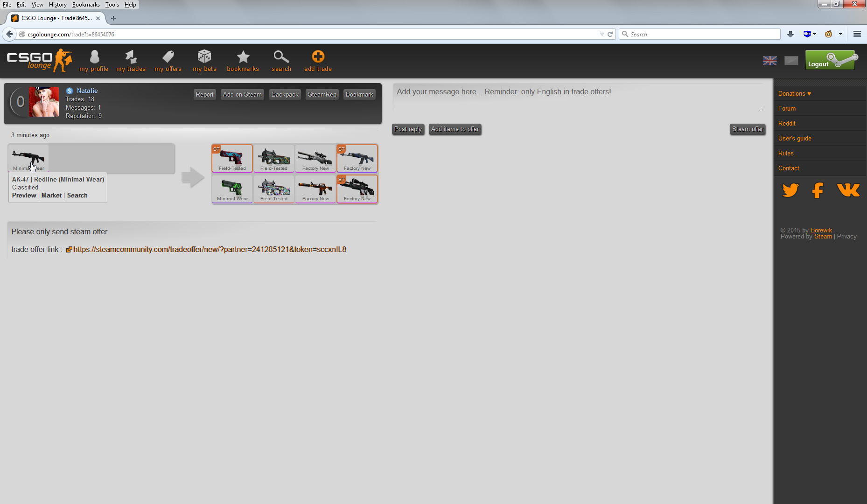Open the my offers tag icon
This screenshot has height=504, width=867.
coord(168,57)
